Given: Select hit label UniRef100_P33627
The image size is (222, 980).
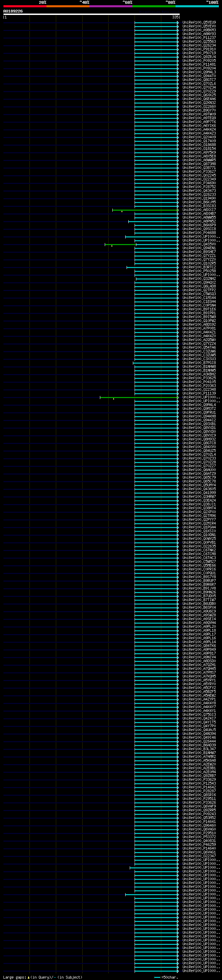Looking at the screenshot, I should tap(199, 172).
